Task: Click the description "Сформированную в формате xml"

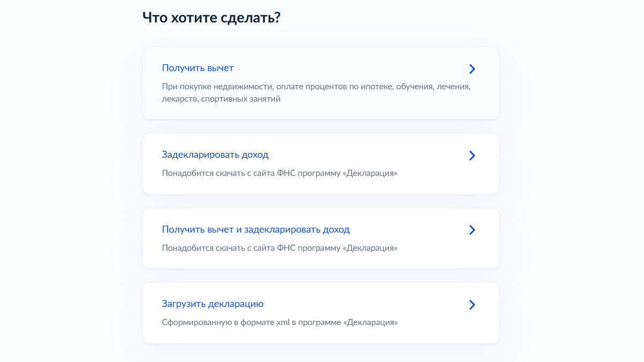Action: (x=279, y=323)
